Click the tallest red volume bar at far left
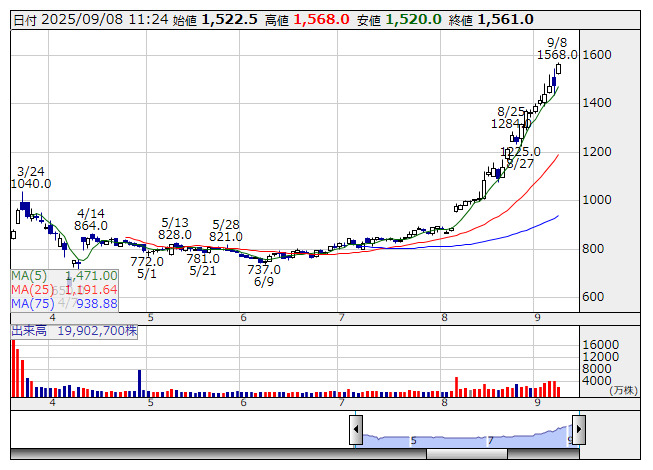653x470 pixels. pos(13,368)
